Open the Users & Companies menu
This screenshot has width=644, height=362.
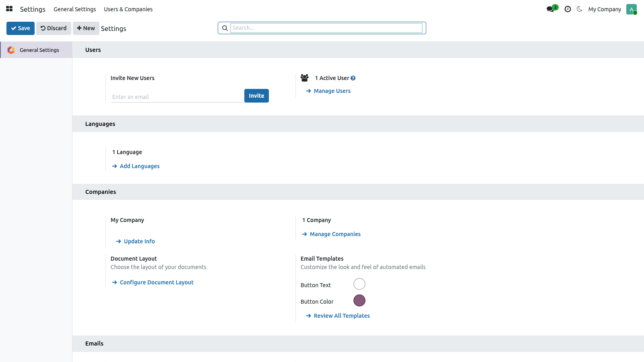coord(128,9)
